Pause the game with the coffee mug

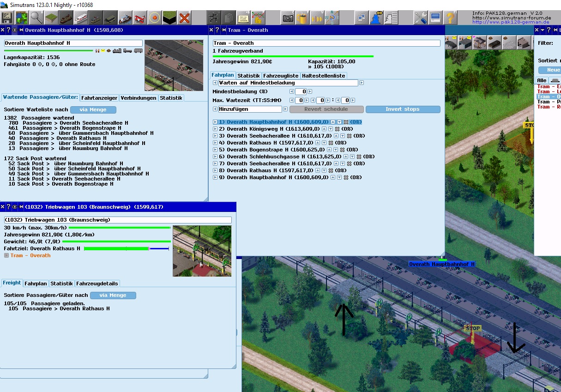tap(302, 18)
